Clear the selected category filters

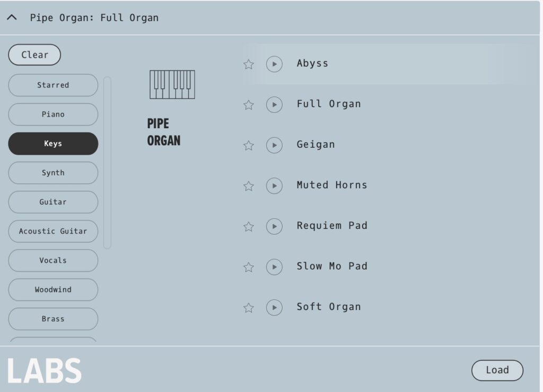coord(34,55)
